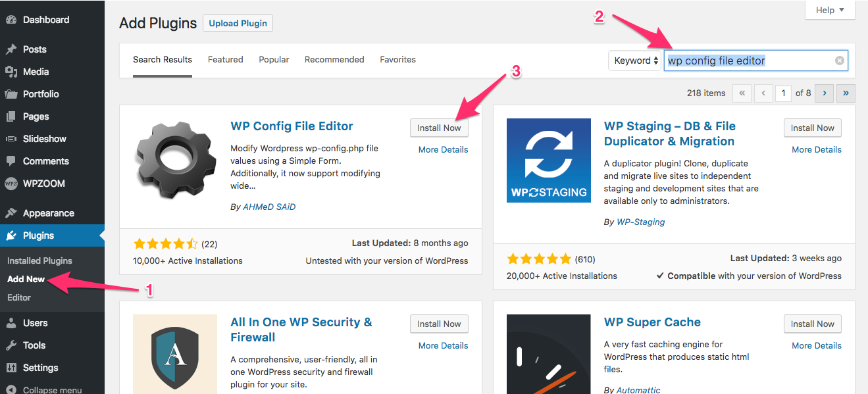
Task: Click the WP Config File Editor gear thumbnail
Action: pyautogui.click(x=175, y=161)
